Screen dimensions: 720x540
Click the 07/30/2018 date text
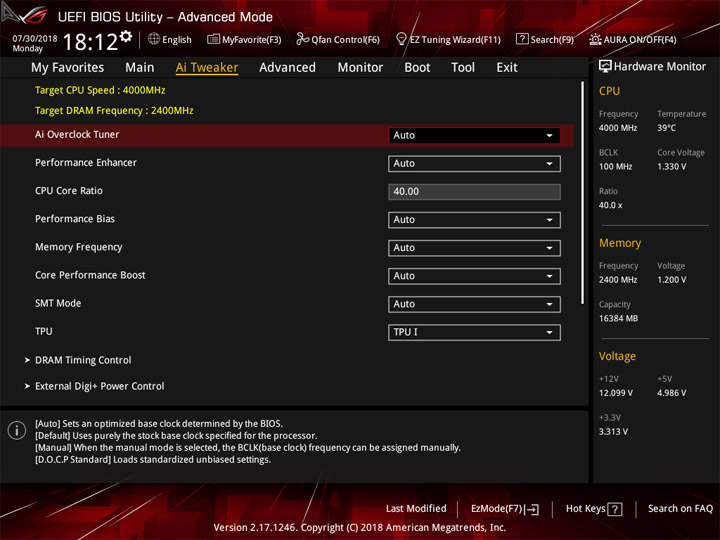35,38
